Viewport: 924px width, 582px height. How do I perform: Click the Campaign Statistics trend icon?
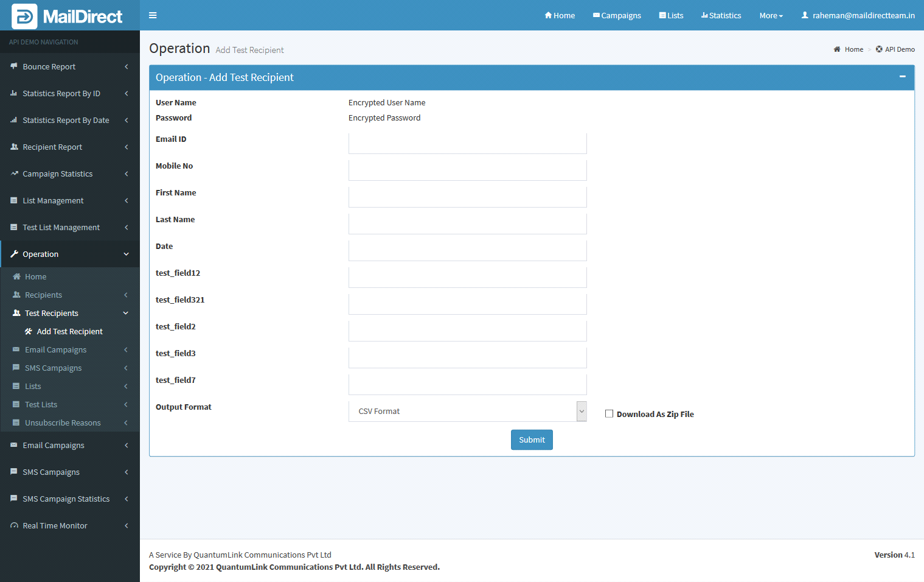click(x=14, y=174)
